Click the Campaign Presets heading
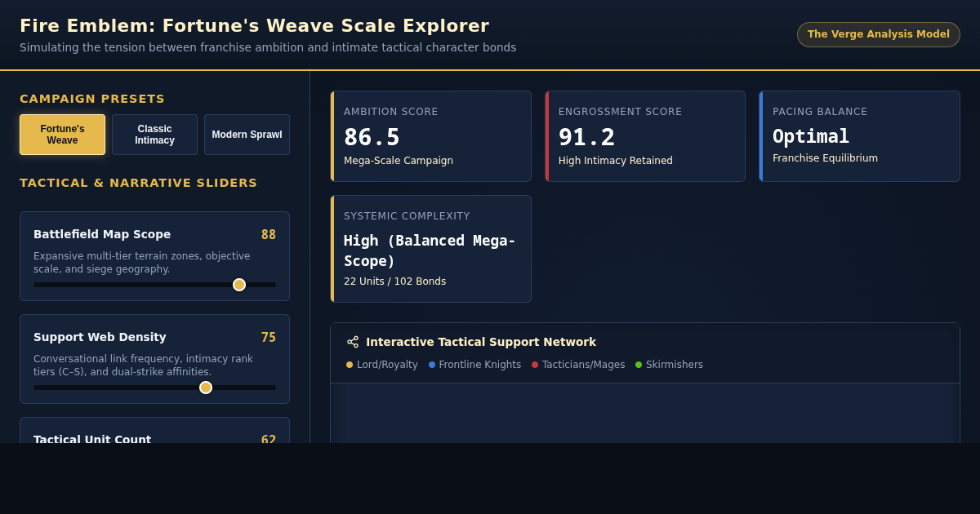This screenshot has width=980, height=514. pyautogui.click(x=92, y=99)
